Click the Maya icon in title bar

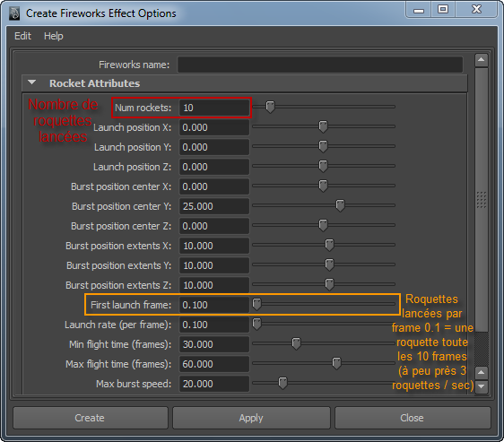(14, 13)
